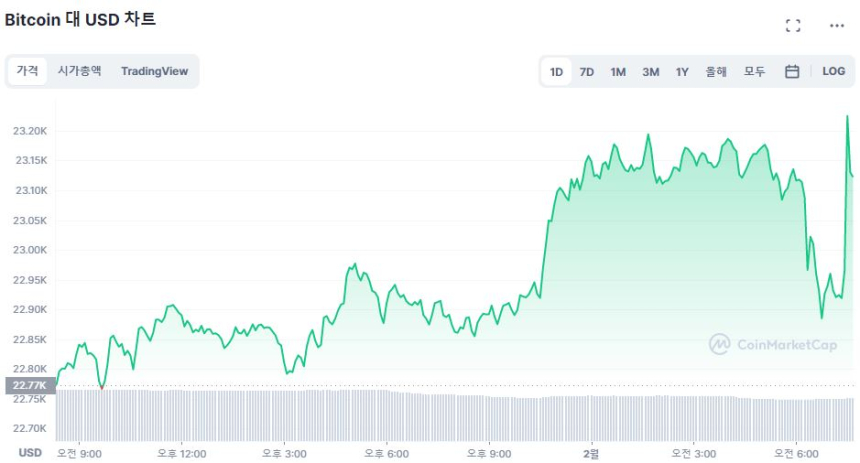The height and width of the screenshot is (463, 860).
Task: Select the 1D time range
Action: coord(556,72)
